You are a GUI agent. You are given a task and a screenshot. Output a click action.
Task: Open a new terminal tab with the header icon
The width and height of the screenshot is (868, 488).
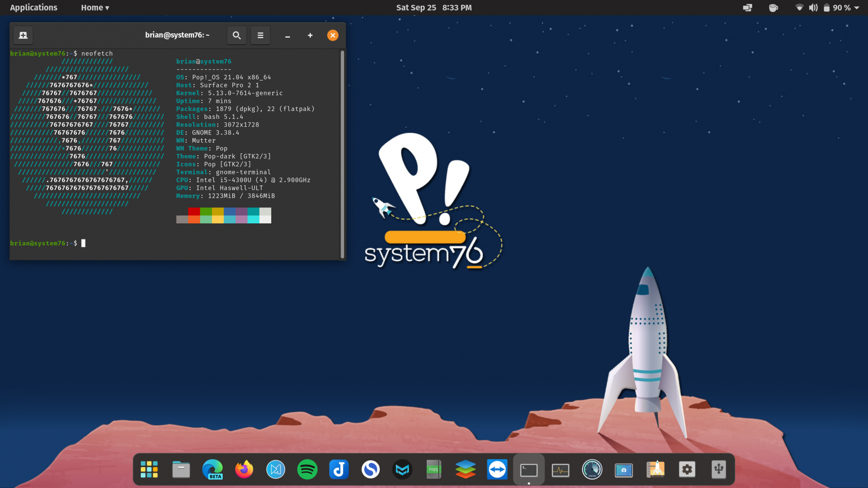click(x=23, y=35)
